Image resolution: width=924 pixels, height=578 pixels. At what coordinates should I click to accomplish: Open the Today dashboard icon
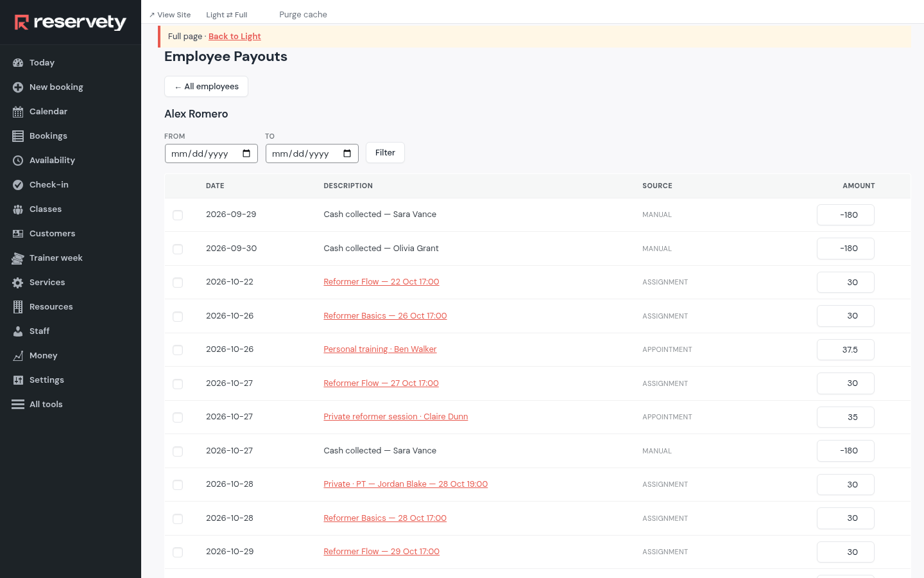click(18, 63)
